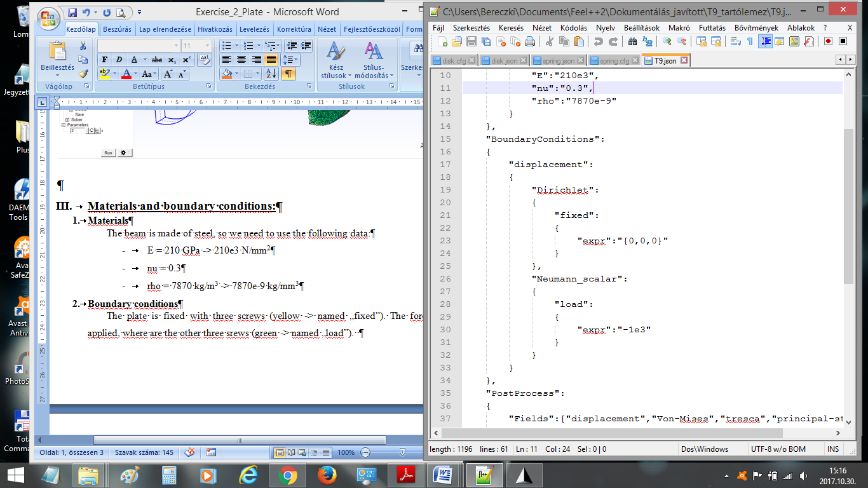868x488 pixels.
Task: Start macro recording with the red dot
Action: click(829, 41)
